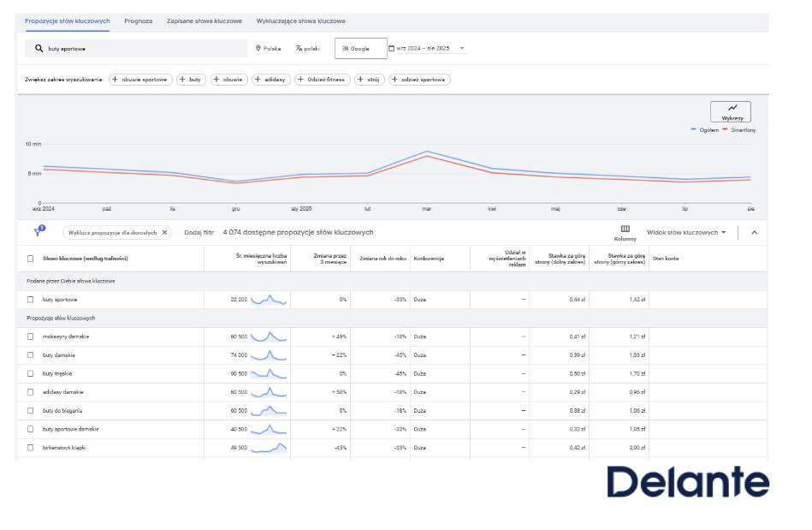This screenshot has width=812, height=530.
Task: Click the filter funnel icon
Action: tap(39, 232)
